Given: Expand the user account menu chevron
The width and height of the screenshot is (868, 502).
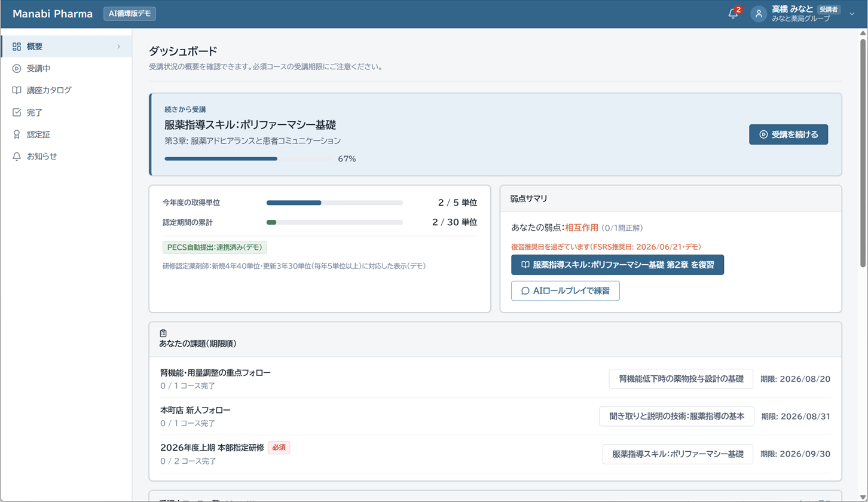Looking at the screenshot, I should 852,14.
